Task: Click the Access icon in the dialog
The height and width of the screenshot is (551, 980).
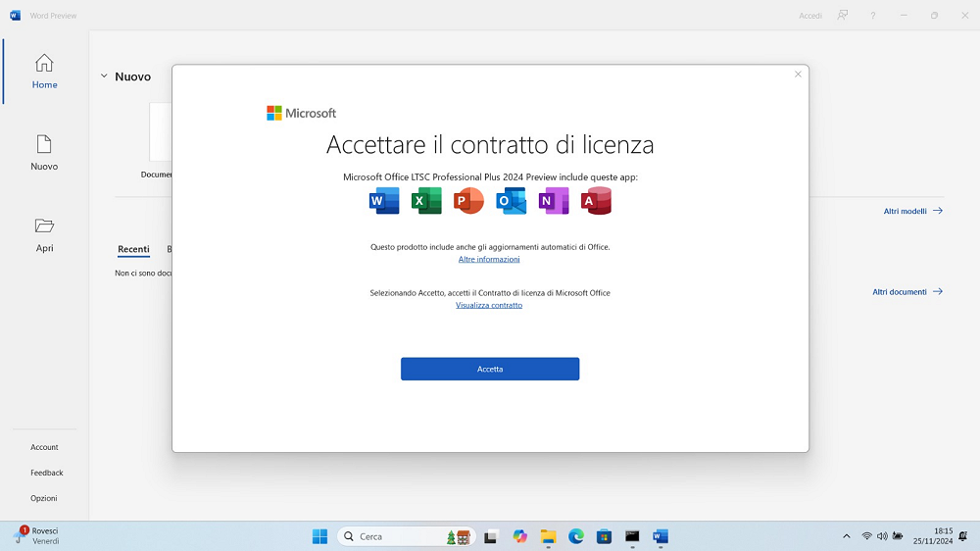Action: (x=596, y=201)
